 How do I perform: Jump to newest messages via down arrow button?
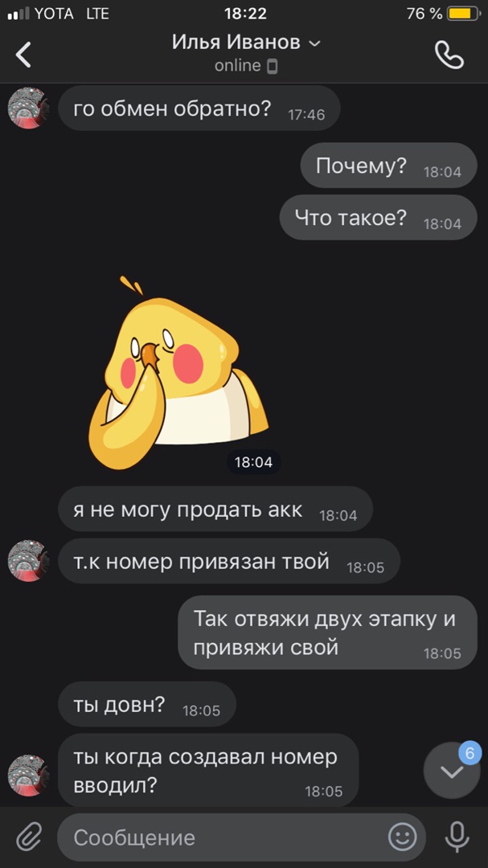point(452,771)
